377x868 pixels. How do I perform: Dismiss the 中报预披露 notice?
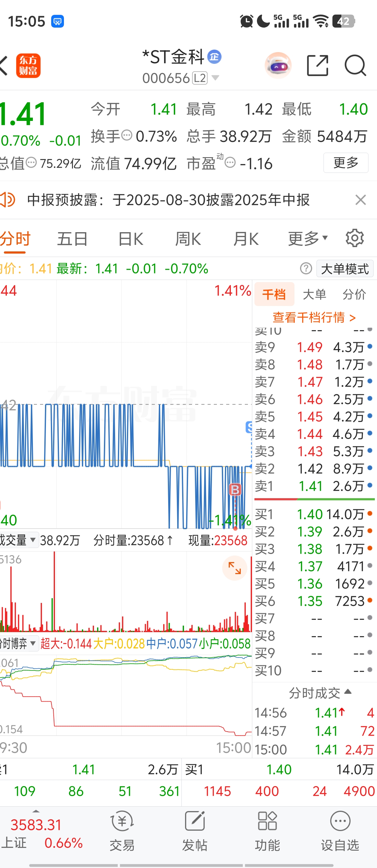point(361,200)
